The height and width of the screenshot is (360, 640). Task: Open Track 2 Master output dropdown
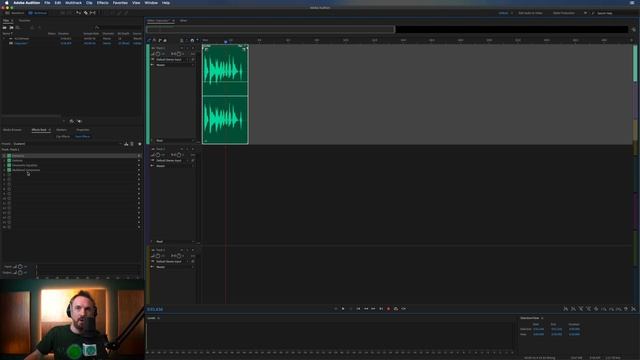173,166
